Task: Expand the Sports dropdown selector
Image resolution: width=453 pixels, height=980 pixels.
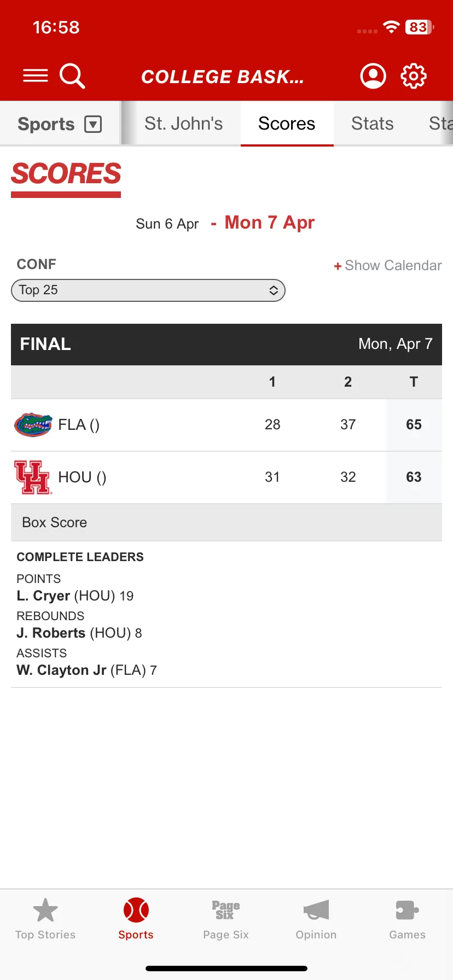Action: click(60, 124)
